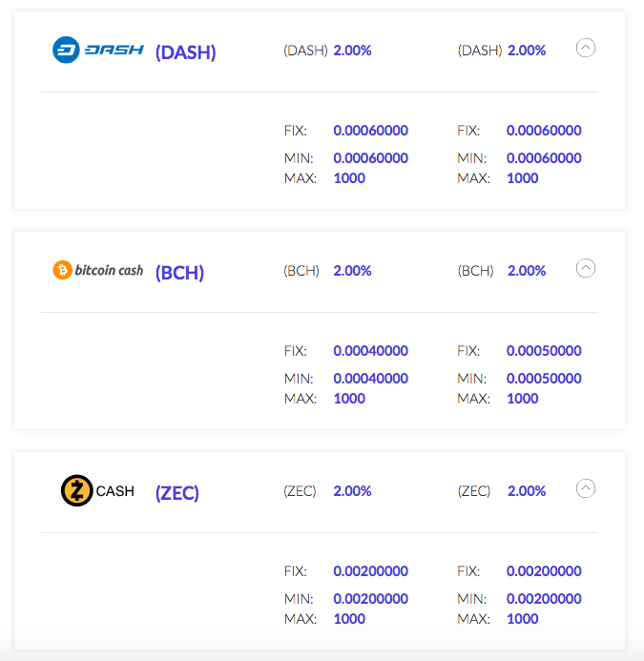This screenshot has width=644, height=661.
Task: Click BCH FIX value 0.00040000
Action: coord(370,351)
